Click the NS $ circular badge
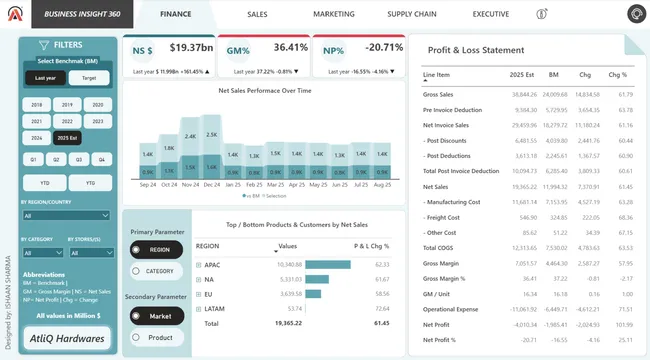The width and height of the screenshot is (650, 360). [142, 51]
